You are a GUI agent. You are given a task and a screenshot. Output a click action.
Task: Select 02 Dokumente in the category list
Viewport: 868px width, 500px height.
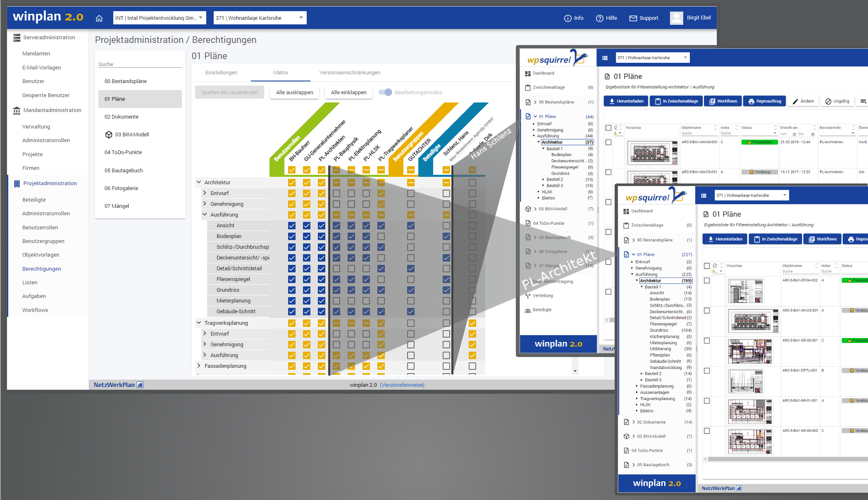(x=140, y=117)
